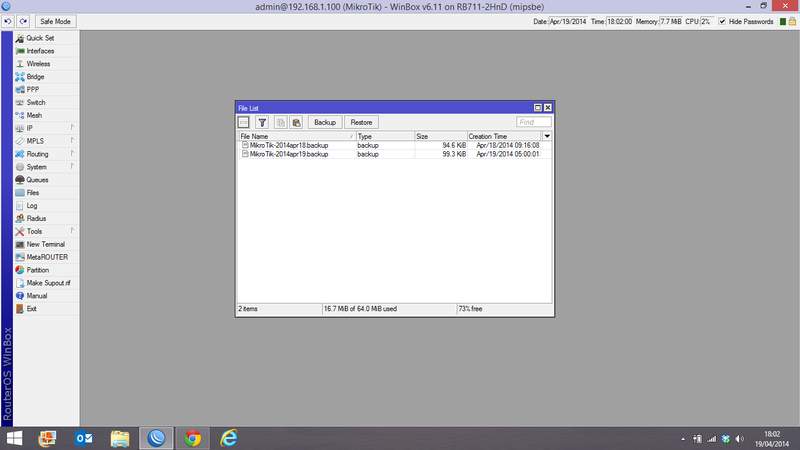The width and height of the screenshot is (800, 450).
Task: Click the copy icon in File List toolbar
Action: click(280, 122)
